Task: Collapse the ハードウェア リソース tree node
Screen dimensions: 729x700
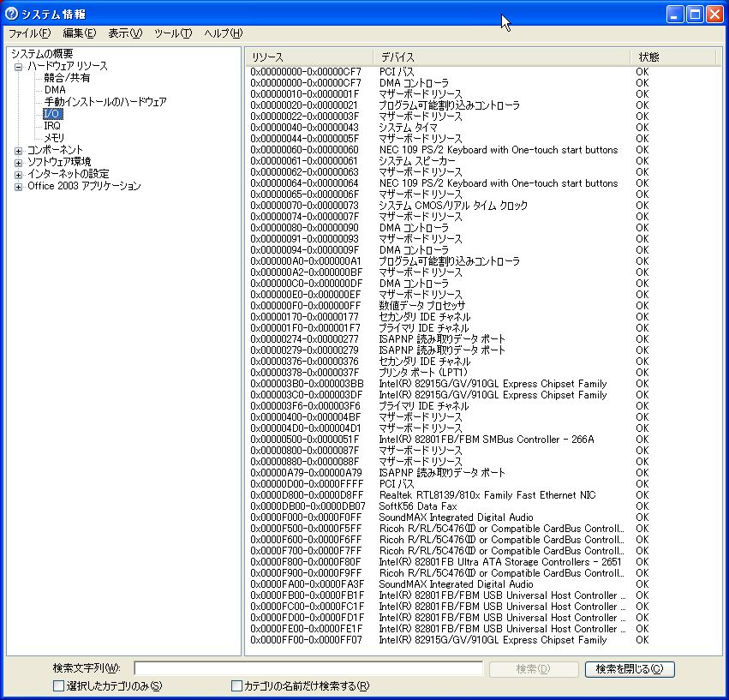Action: click(19, 66)
